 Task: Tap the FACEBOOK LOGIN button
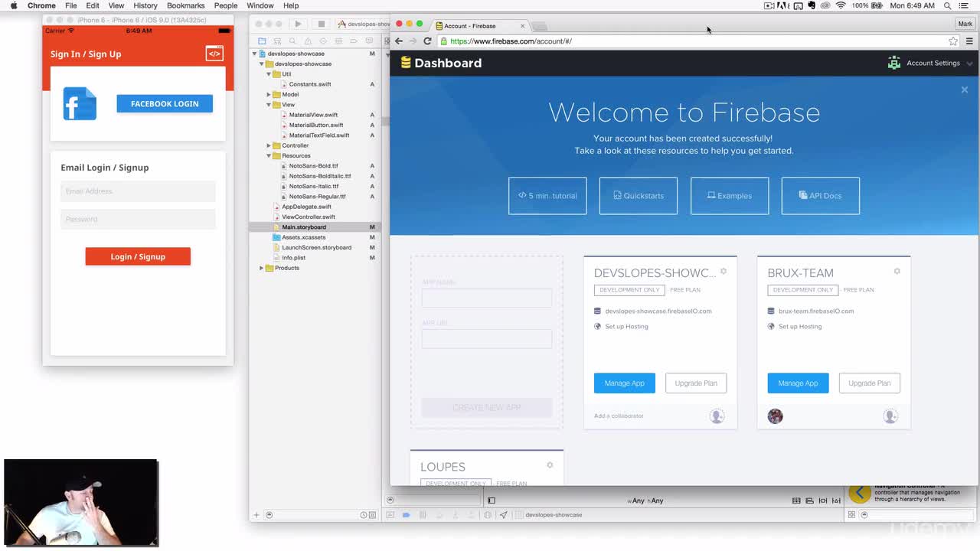(165, 104)
